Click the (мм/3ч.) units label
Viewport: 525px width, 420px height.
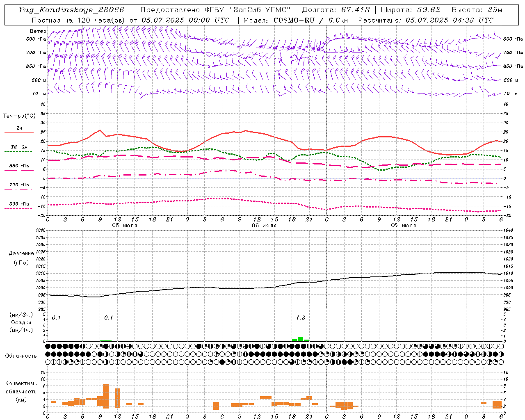click(21, 315)
